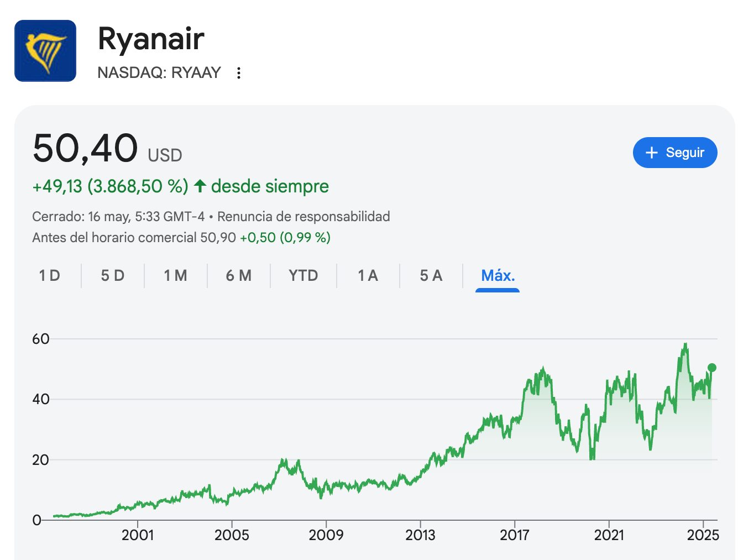The image size is (738, 560).
Task: Click the 50,40 price value
Action: pyautogui.click(x=85, y=148)
